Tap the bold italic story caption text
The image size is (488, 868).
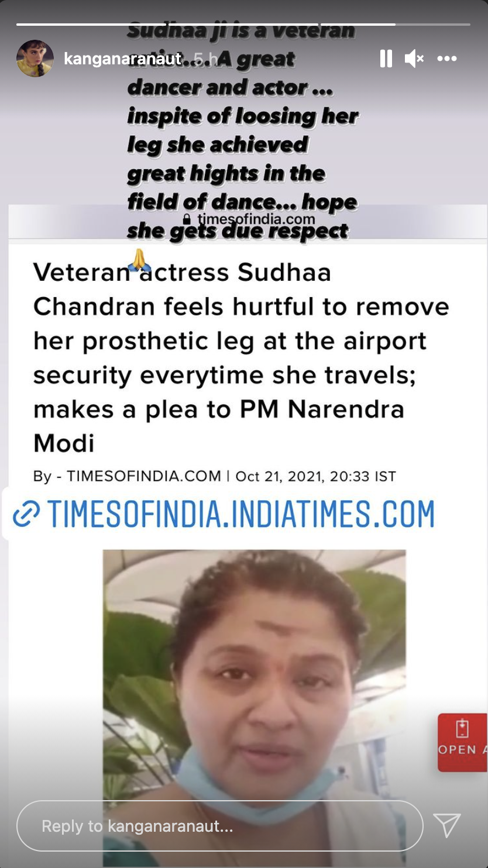point(242,130)
